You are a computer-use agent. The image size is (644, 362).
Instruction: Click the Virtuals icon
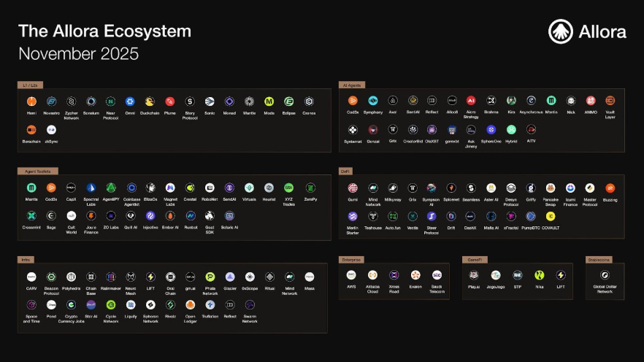point(249,188)
